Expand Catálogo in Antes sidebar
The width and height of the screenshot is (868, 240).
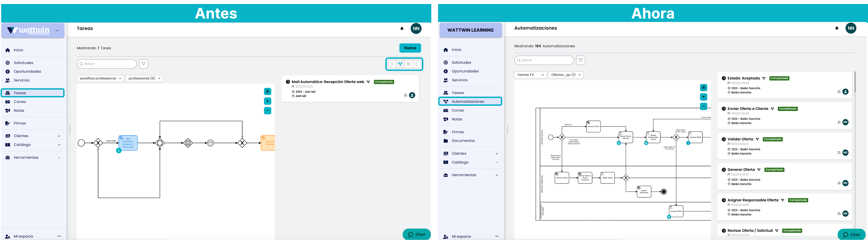point(33,145)
